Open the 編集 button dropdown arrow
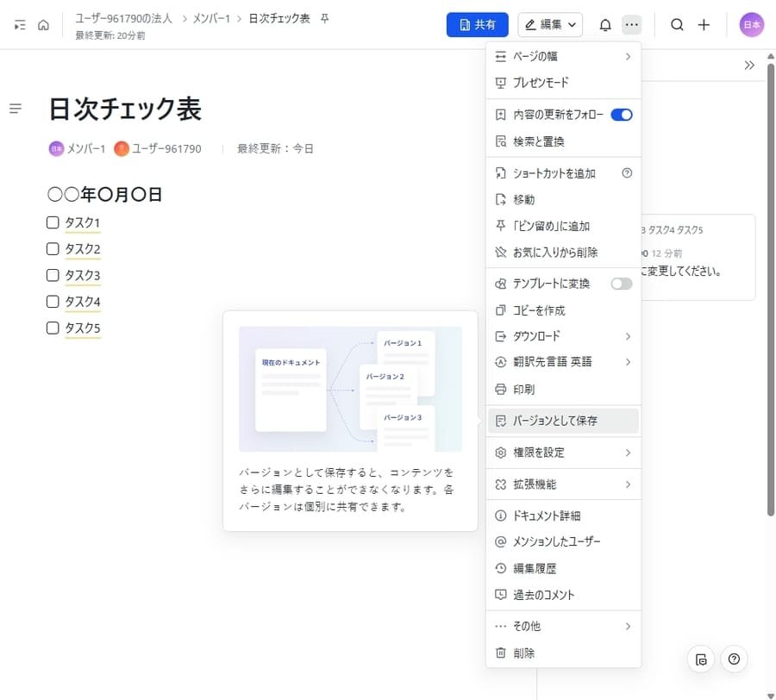Image resolution: width=776 pixels, height=700 pixels. coord(570,24)
